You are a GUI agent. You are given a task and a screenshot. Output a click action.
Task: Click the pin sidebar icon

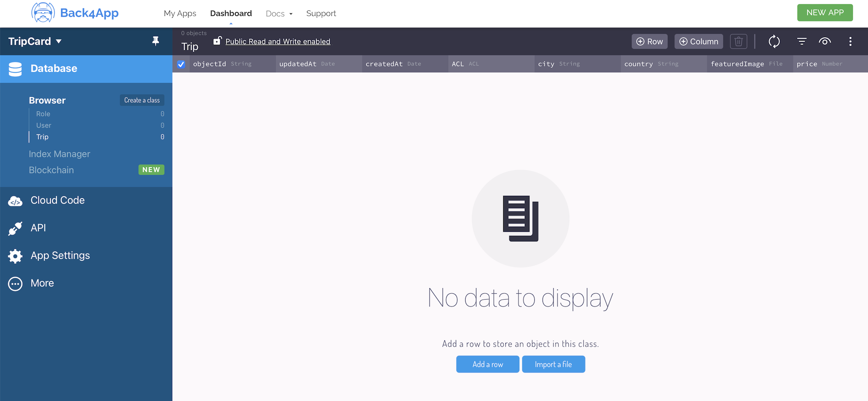tap(156, 41)
